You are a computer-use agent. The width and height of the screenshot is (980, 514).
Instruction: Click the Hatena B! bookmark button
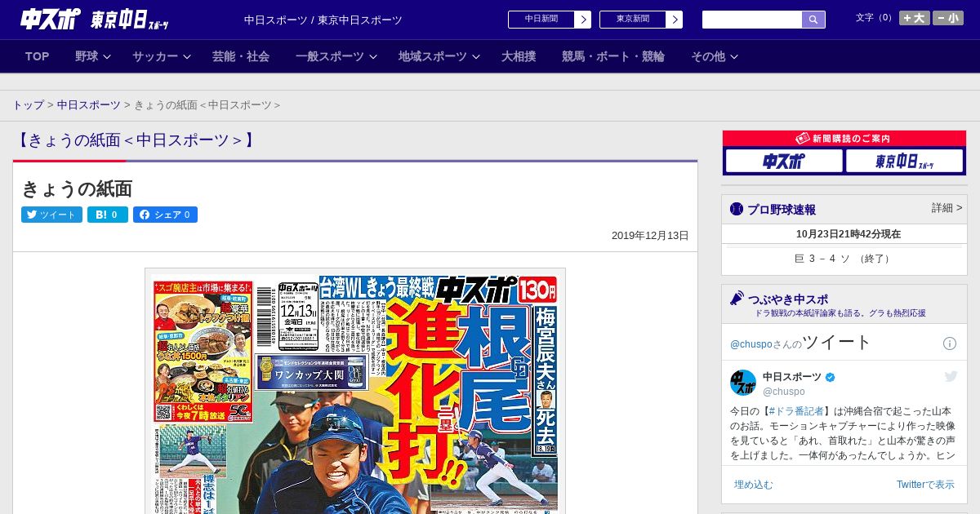[x=108, y=215]
